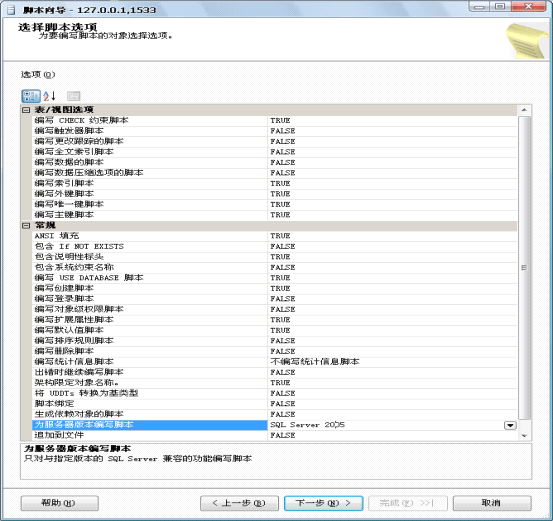The height and width of the screenshot is (521, 553).
Task: Proceed with 下一步 button
Action: (323, 503)
